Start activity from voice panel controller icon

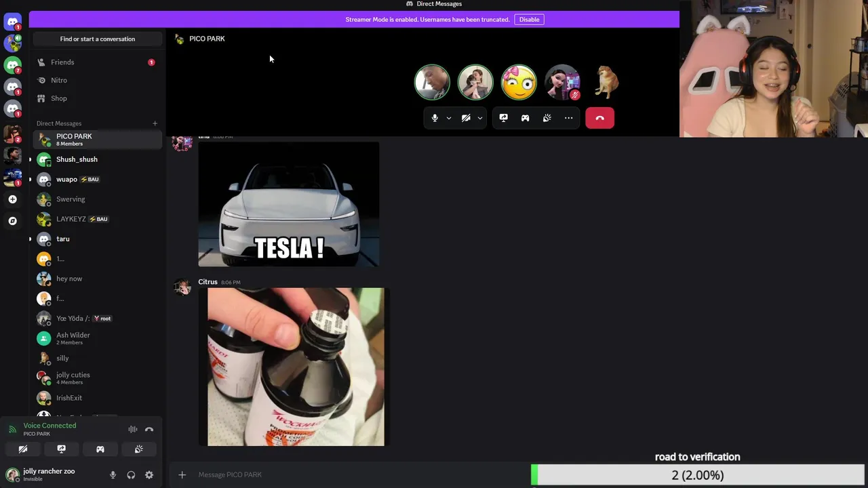(x=100, y=449)
